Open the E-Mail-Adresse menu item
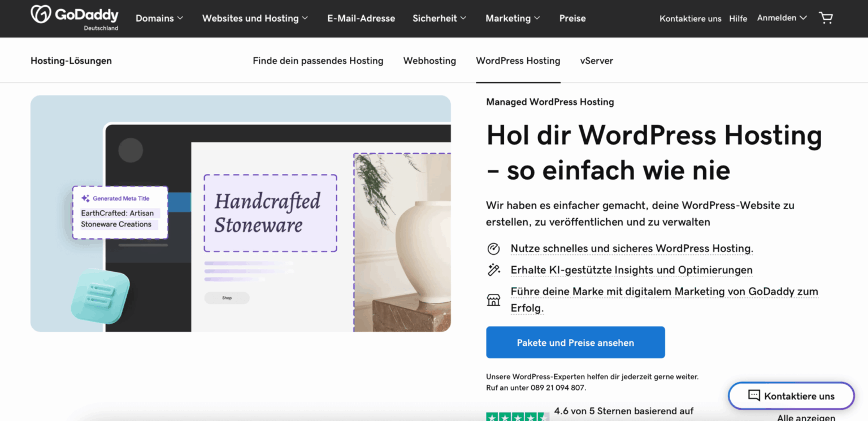 (361, 18)
